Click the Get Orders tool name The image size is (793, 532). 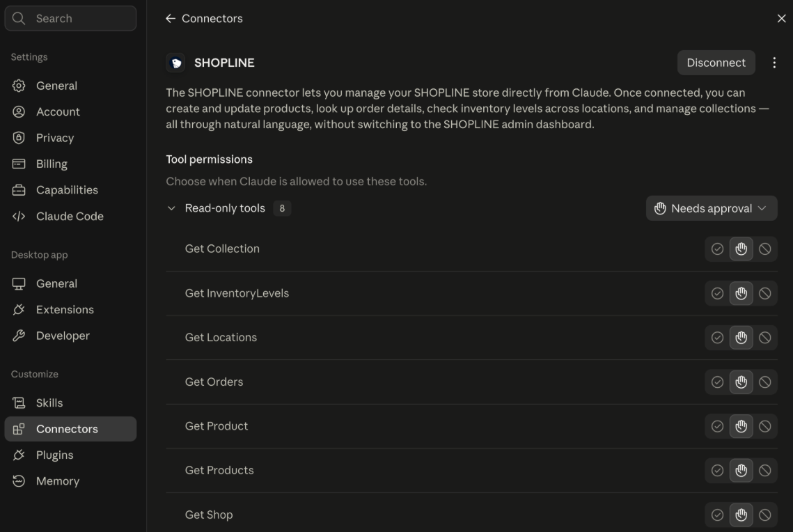point(214,382)
